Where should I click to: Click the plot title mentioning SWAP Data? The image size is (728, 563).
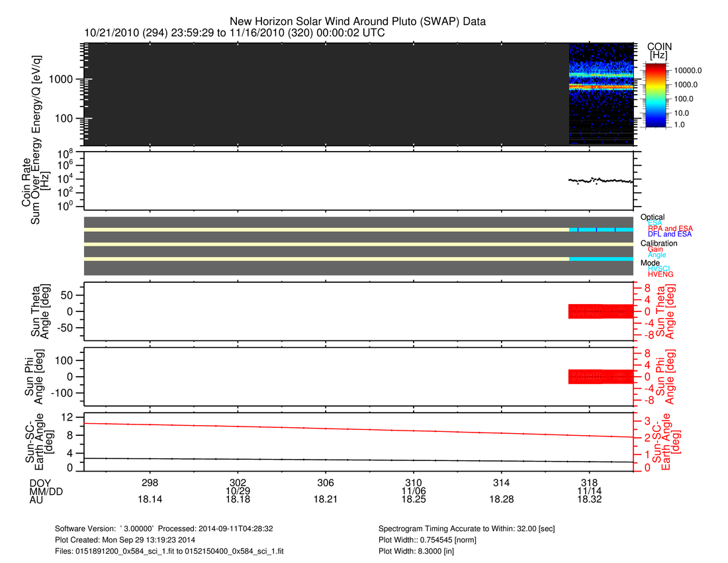coord(357,22)
